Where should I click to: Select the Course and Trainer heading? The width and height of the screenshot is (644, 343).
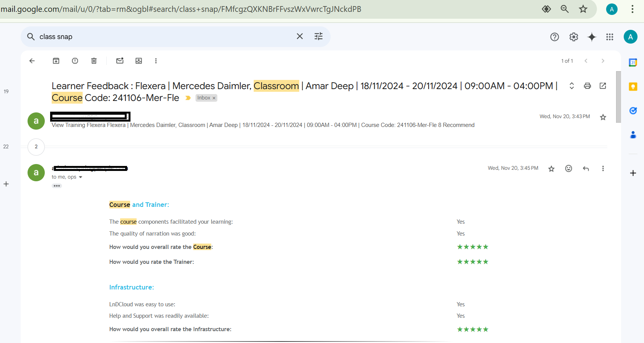139,205
